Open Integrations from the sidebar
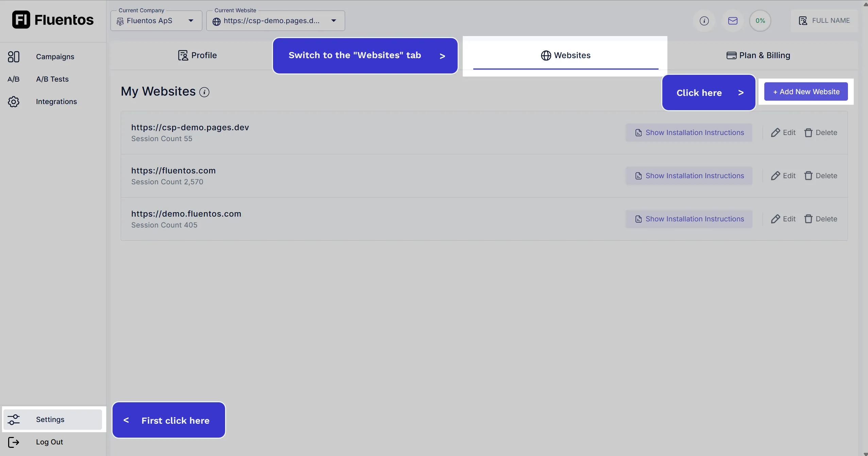 coord(56,101)
